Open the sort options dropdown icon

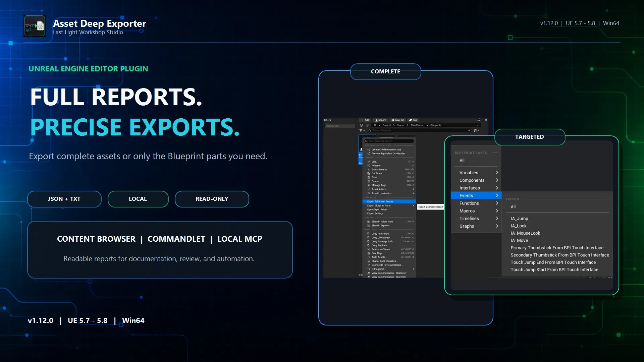pyautogui.click(x=476, y=130)
